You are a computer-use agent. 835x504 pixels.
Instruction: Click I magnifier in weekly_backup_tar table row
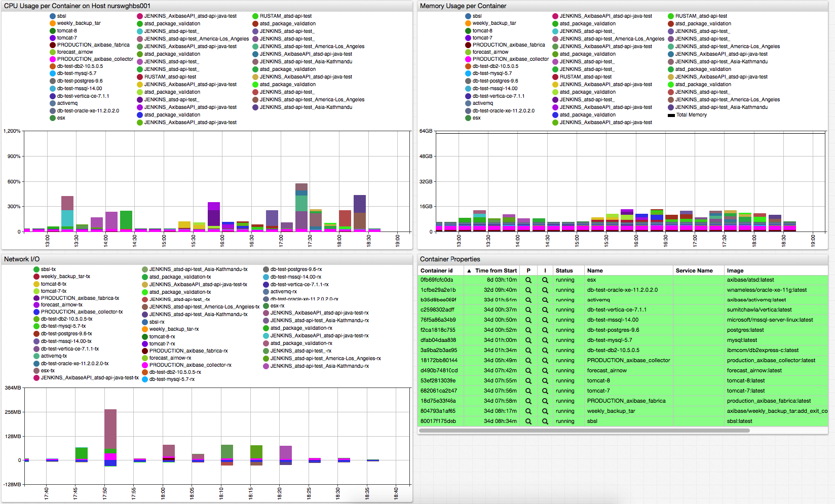(545, 411)
